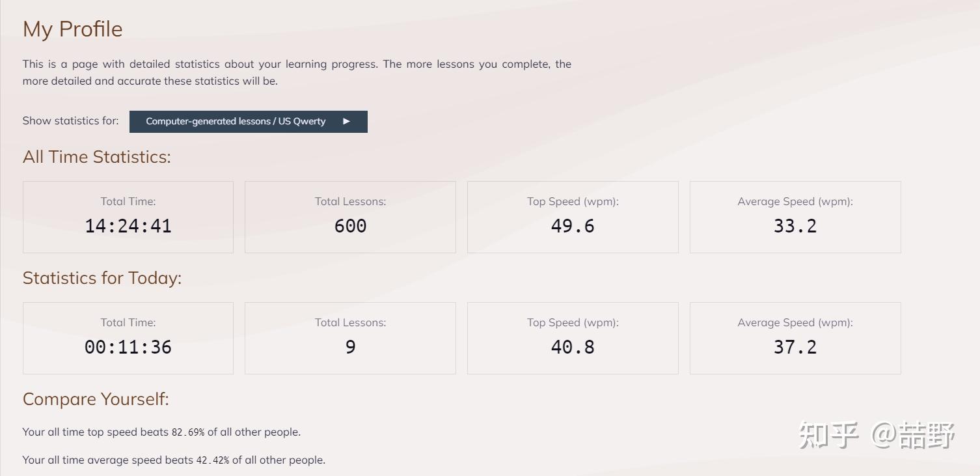Select the Compare Yourself heading
980x476 pixels.
pyautogui.click(x=96, y=399)
